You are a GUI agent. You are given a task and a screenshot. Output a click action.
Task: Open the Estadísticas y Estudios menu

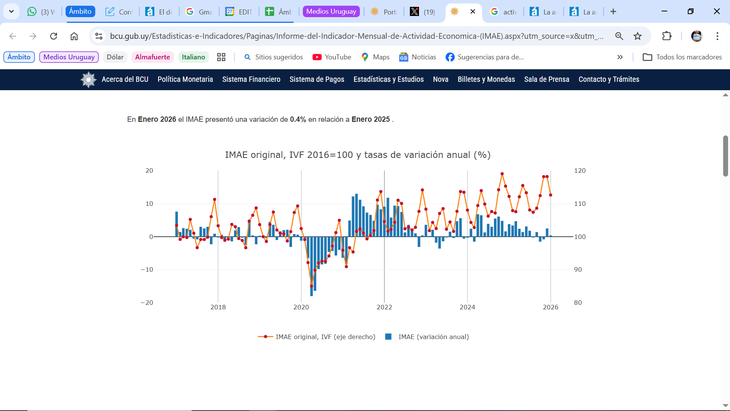(x=388, y=79)
